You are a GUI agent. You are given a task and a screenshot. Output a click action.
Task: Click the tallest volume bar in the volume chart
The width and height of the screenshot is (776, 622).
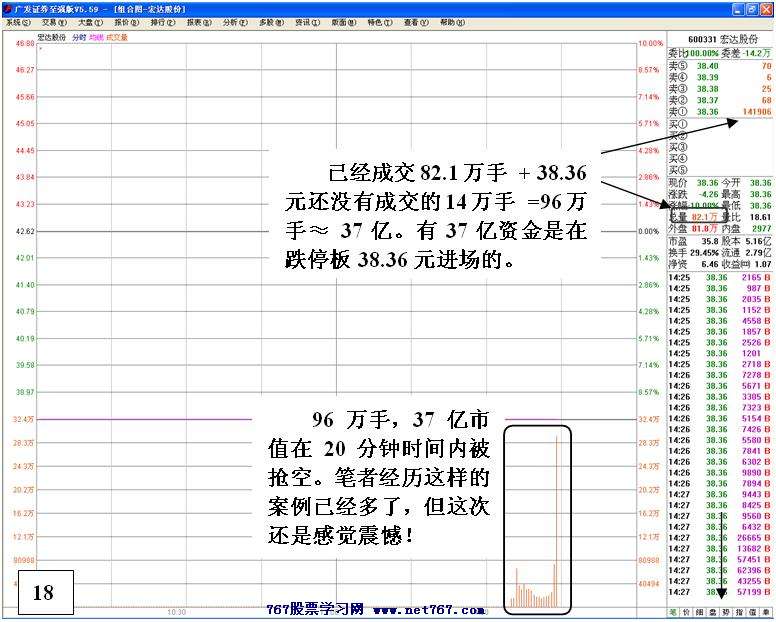coord(557,521)
